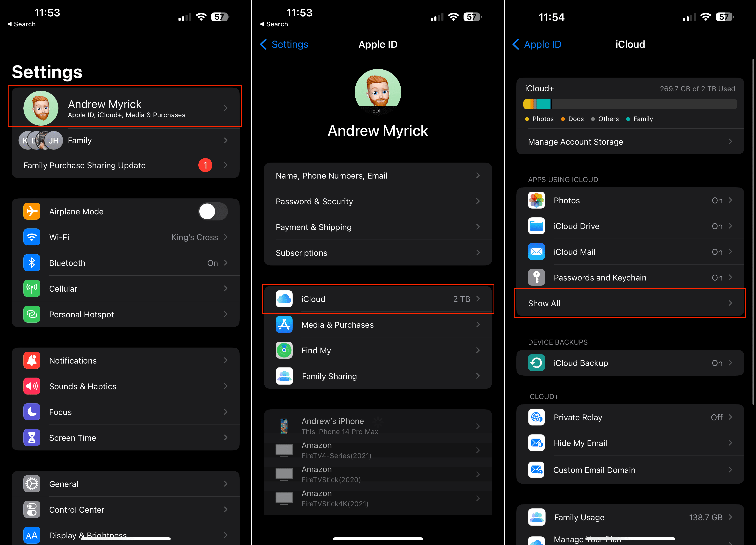Open the Family Sharing row label
This screenshot has height=545, width=756.
click(329, 376)
